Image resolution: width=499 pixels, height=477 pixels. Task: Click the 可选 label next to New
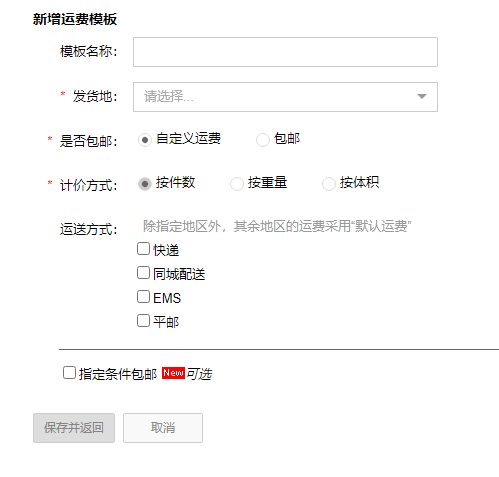199,374
